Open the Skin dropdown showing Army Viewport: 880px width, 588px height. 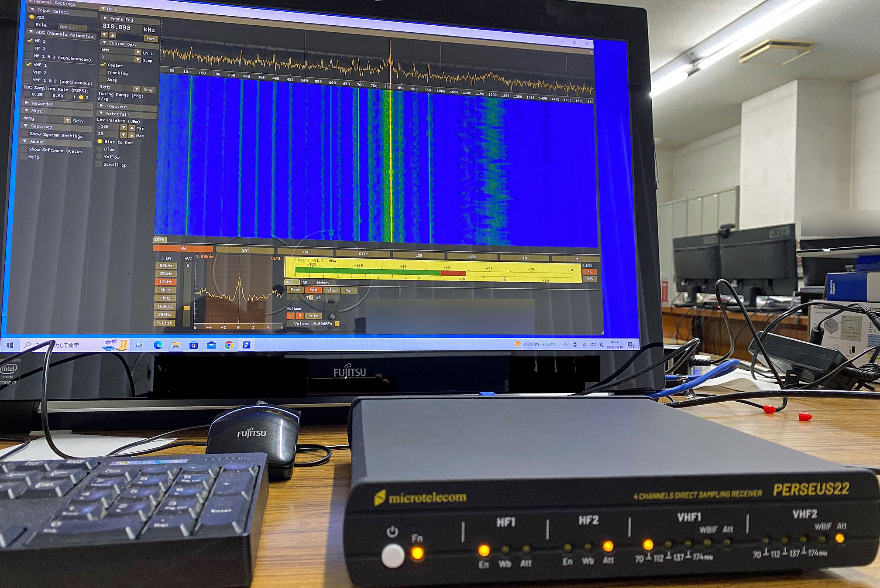click(67, 120)
